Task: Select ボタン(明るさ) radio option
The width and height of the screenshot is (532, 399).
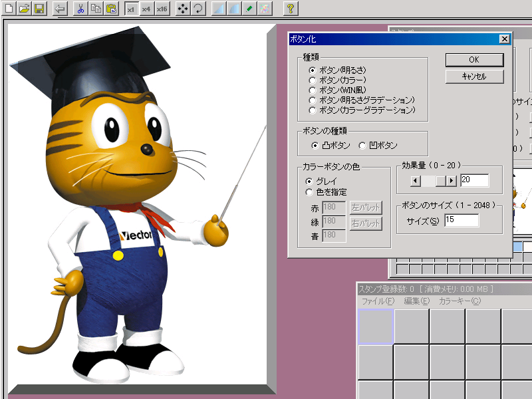Action: [x=338, y=70]
